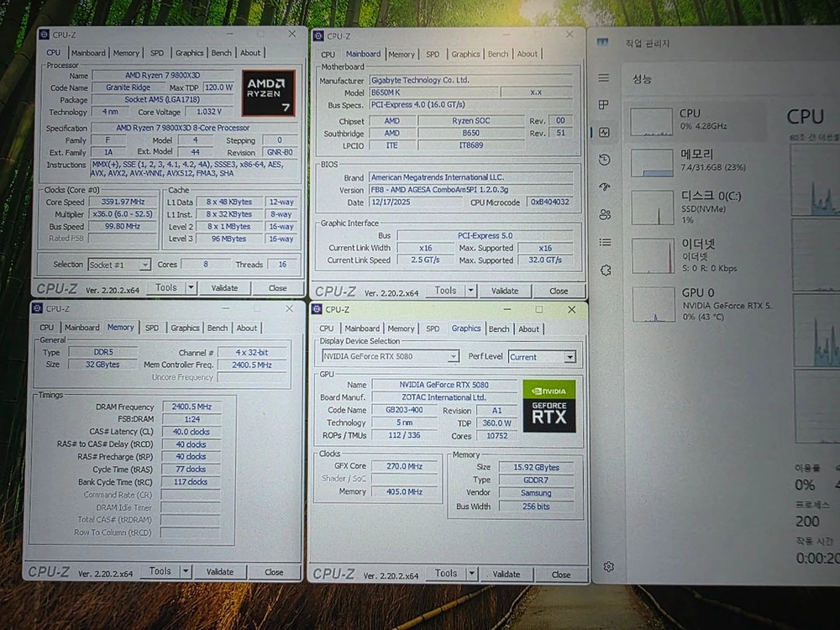Click Close button in CPU window

(x=277, y=287)
